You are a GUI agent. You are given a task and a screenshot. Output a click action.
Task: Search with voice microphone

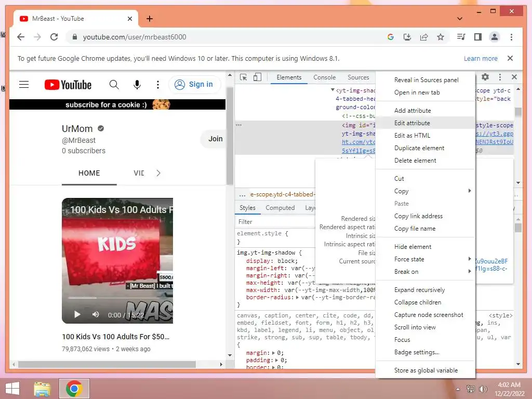coord(137,85)
